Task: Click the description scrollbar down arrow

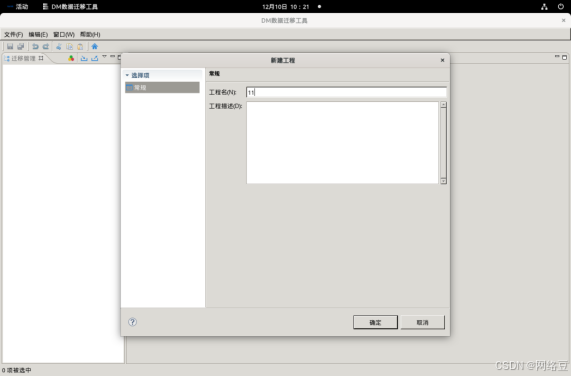Action: point(443,181)
